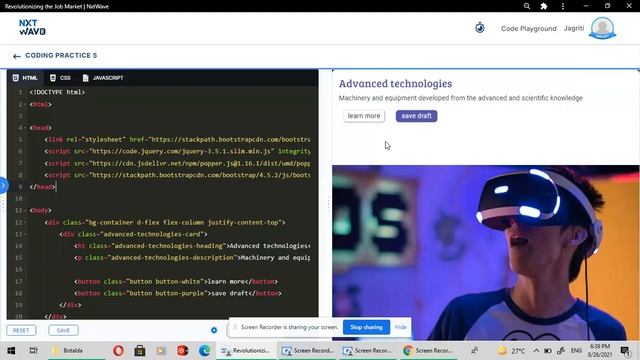Click the button-white code on line 17
Viewport: 640px width, 360px height.
(176, 282)
